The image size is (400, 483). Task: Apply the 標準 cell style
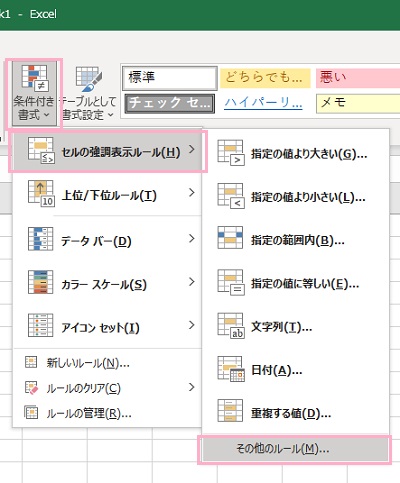(170, 78)
